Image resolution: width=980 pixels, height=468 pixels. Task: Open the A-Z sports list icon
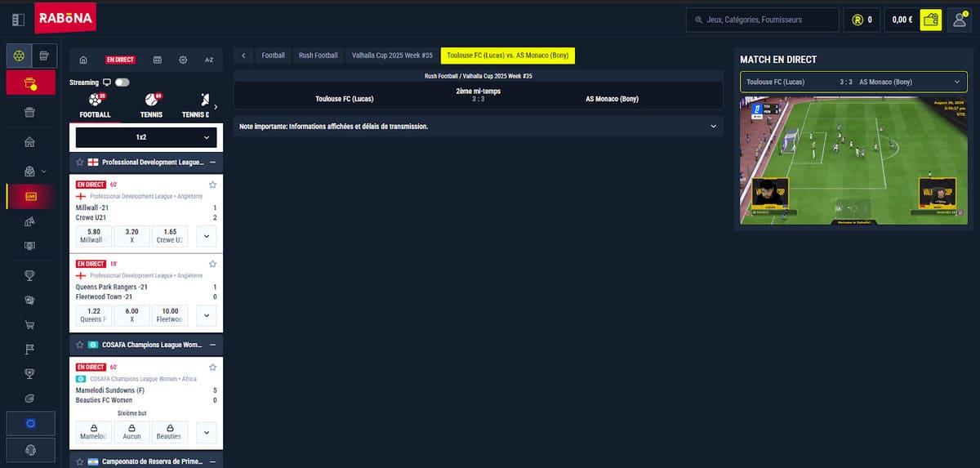pos(208,60)
